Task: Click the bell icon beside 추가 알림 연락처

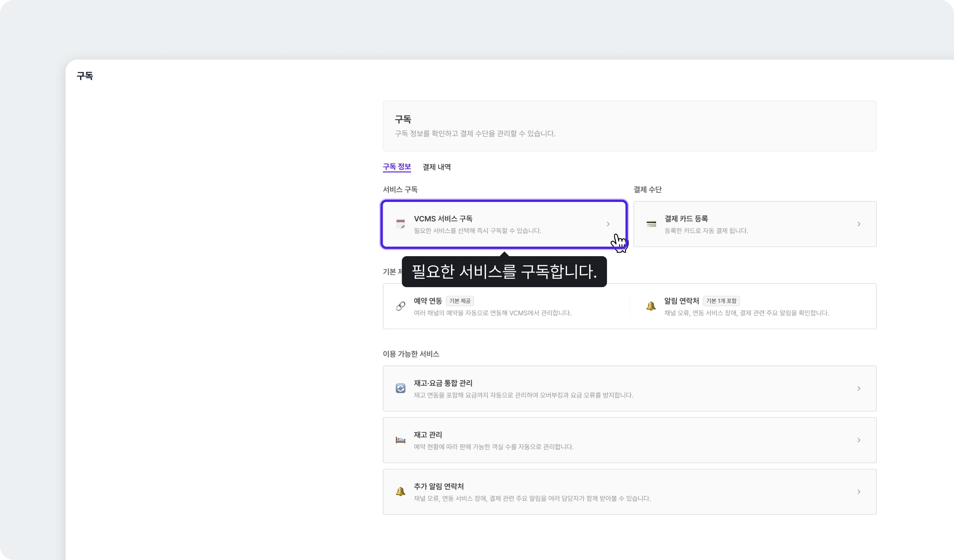Action: pyautogui.click(x=400, y=491)
